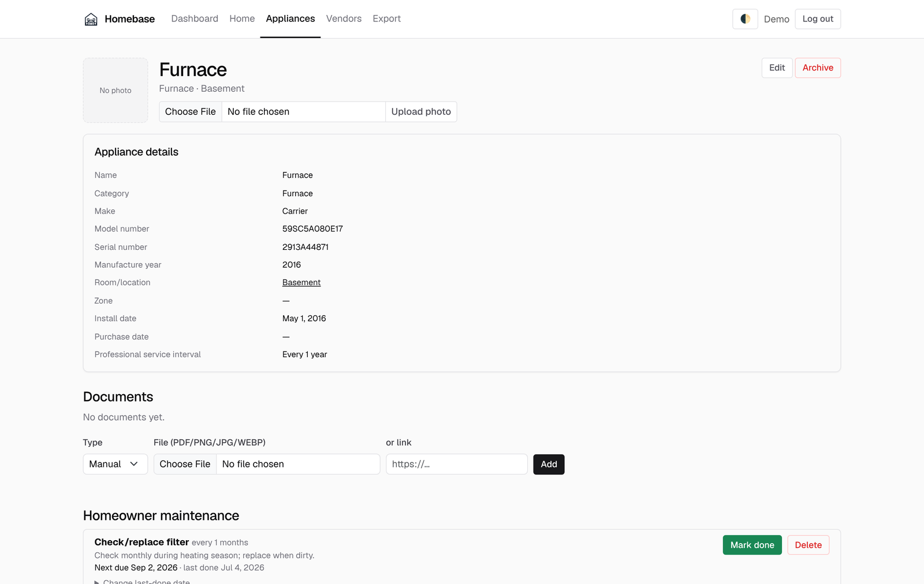
Task: Expand the Change last-done date disclosure
Action: coord(142,581)
